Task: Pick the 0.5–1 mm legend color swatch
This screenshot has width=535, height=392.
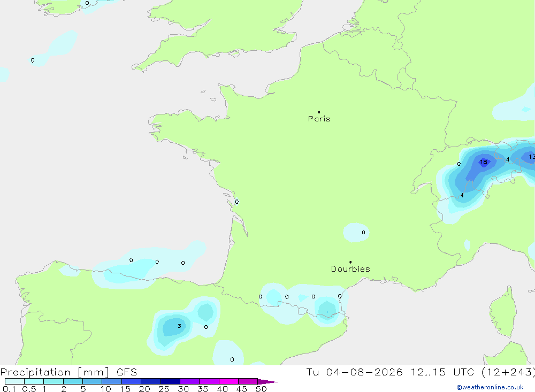Action: point(34,381)
